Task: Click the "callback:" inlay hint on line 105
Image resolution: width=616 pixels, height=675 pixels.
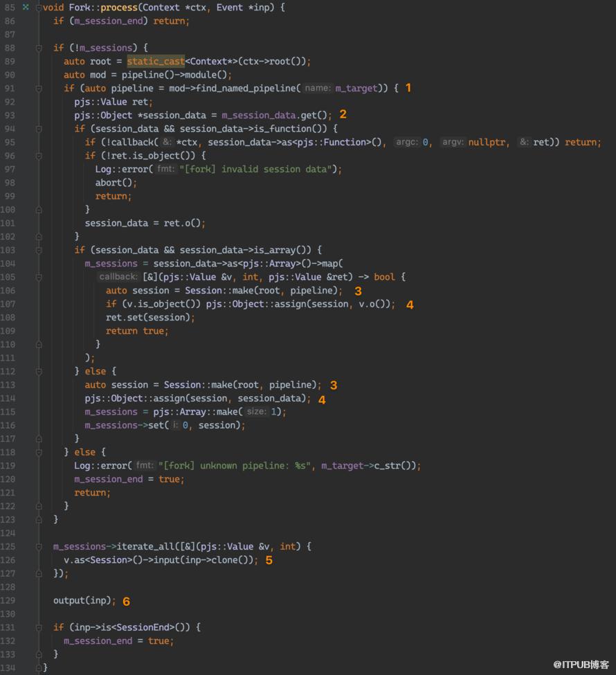Action: coord(118,277)
